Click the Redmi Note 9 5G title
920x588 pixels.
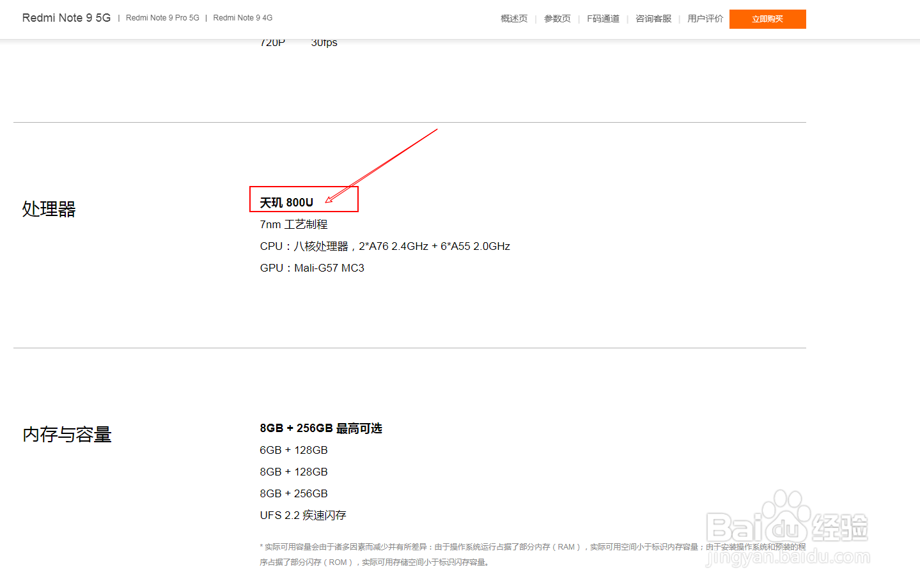66,18
